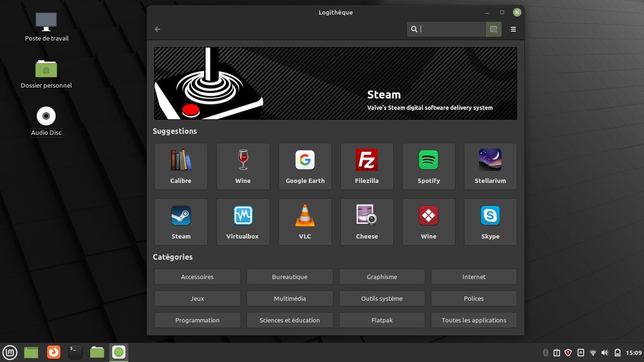The width and height of the screenshot is (644, 362).
Task: Open the update manager shield icon
Action: pos(569,353)
